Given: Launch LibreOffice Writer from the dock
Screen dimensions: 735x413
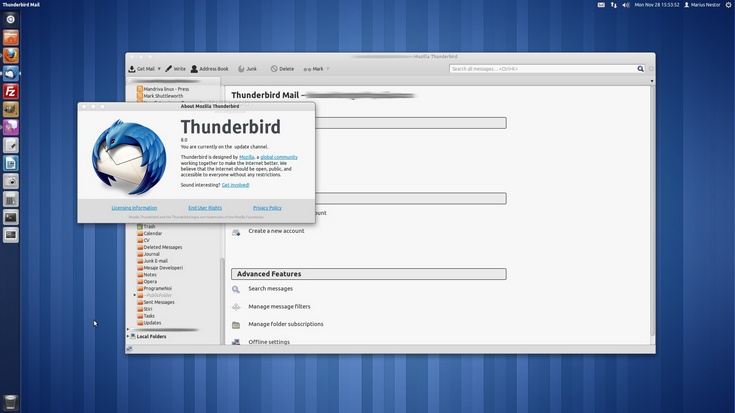Looking at the screenshot, I should click(x=11, y=163).
